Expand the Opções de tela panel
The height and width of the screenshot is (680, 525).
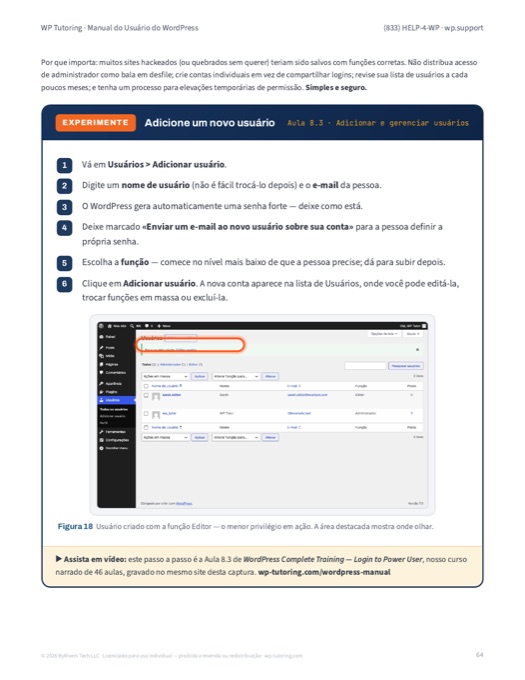(x=384, y=334)
